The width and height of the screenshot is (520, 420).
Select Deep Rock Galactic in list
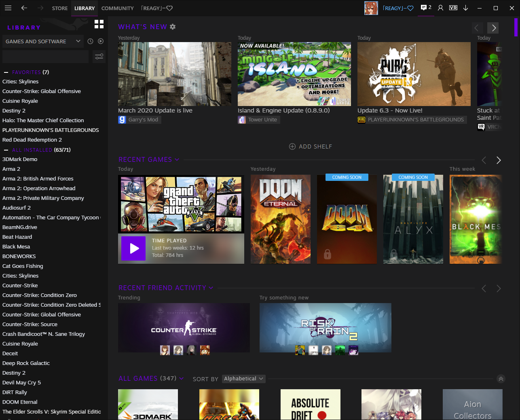coord(26,363)
